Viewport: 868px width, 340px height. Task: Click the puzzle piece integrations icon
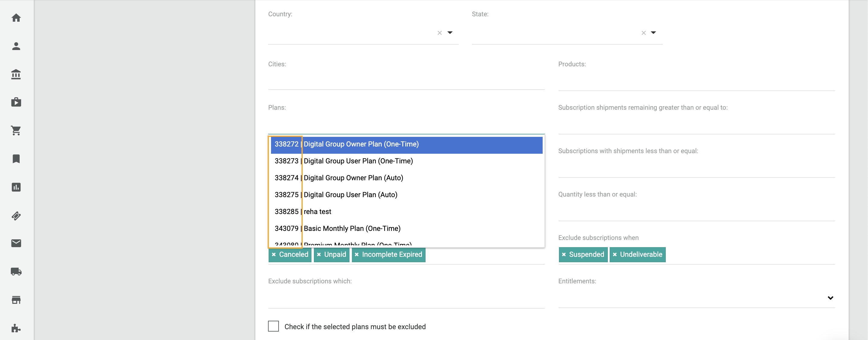[16, 328]
